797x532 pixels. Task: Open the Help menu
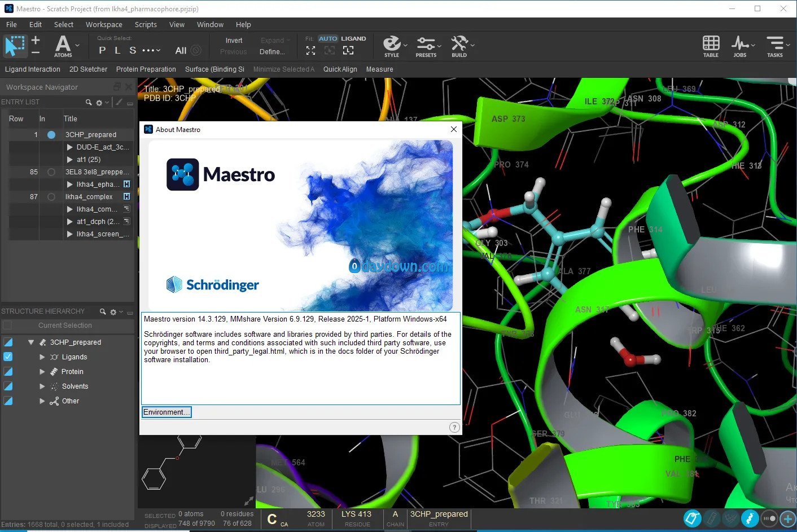tap(243, 24)
